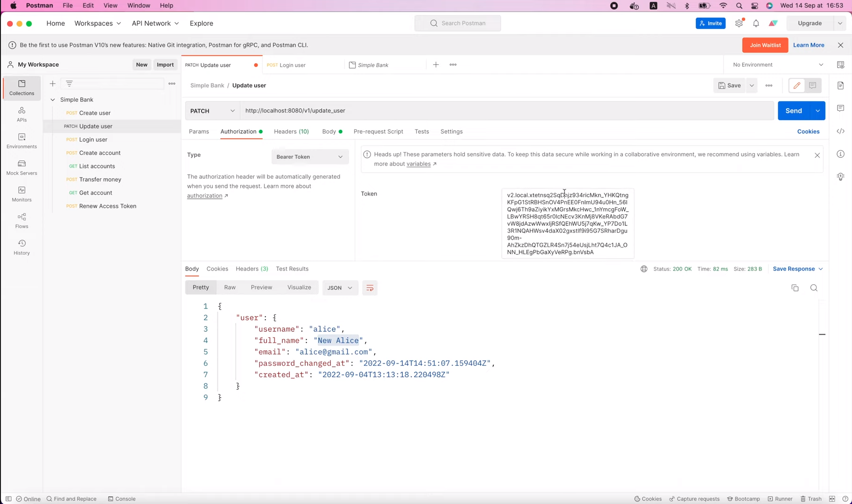Open the notifications bell icon

pyautogui.click(x=756, y=23)
